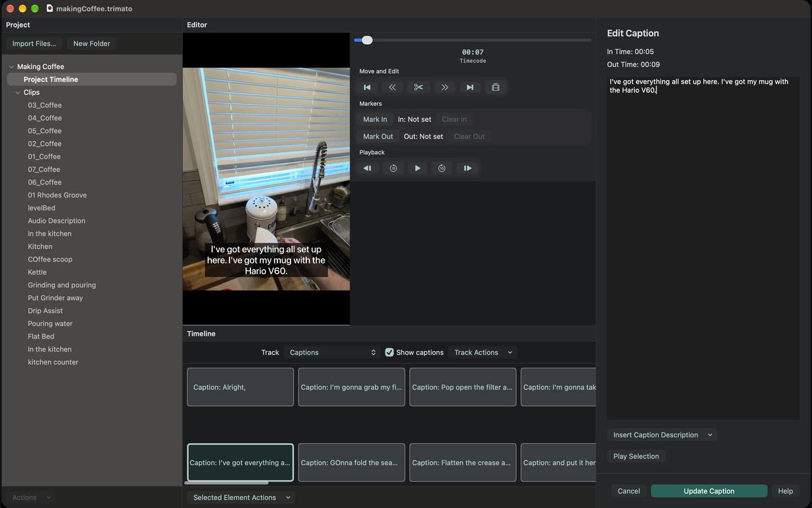Start playback with the Play triangle
The image size is (812, 508).
(417, 168)
